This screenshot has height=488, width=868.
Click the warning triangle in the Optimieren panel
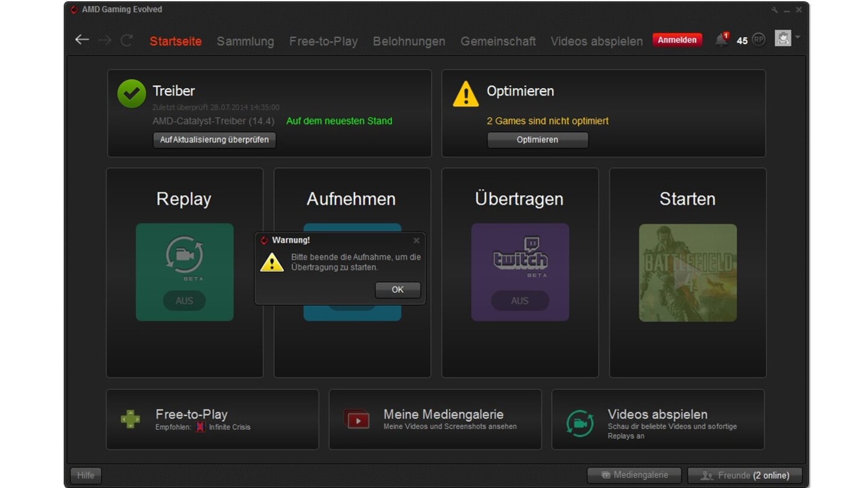465,95
